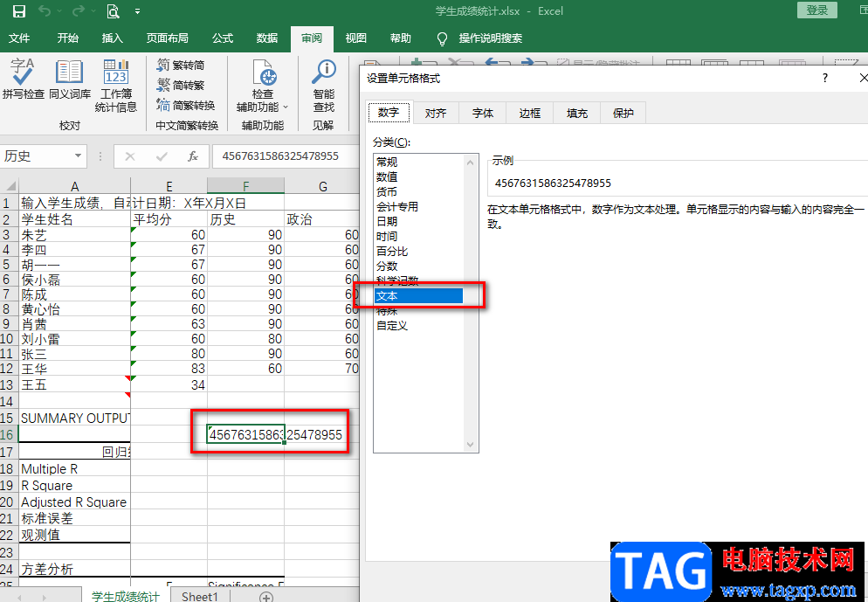Expand the 检查辅助功能 dropdown arrow
The width and height of the screenshot is (868, 602).
286,107
